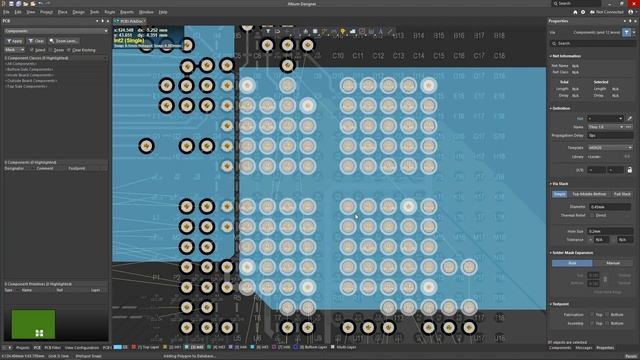The image size is (640, 360).
Task: Switch via stack to Top-Middle-Bottom tab
Action: (589, 194)
